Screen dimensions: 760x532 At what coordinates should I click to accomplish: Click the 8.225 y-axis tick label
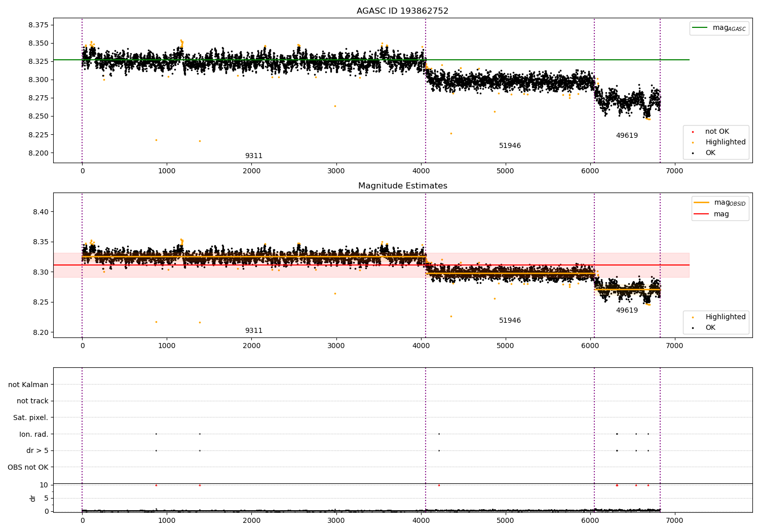click(38, 135)
